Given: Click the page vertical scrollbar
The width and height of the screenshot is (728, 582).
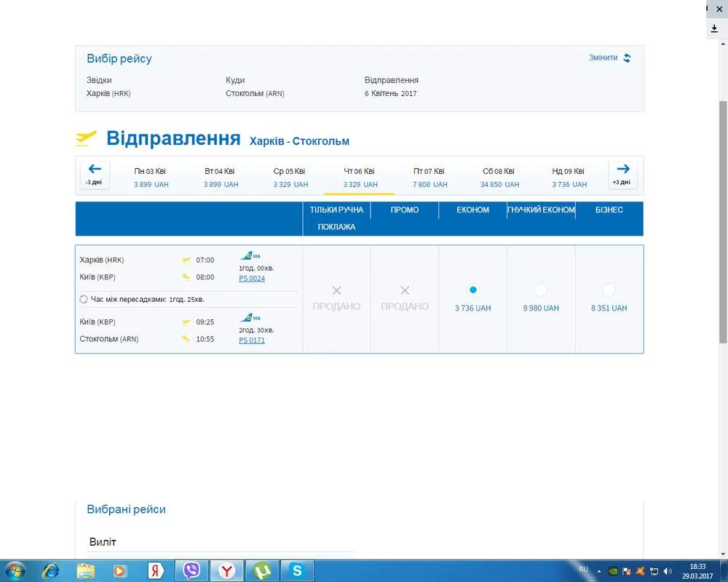Looking at the screenshot, I should coord(722,218).
